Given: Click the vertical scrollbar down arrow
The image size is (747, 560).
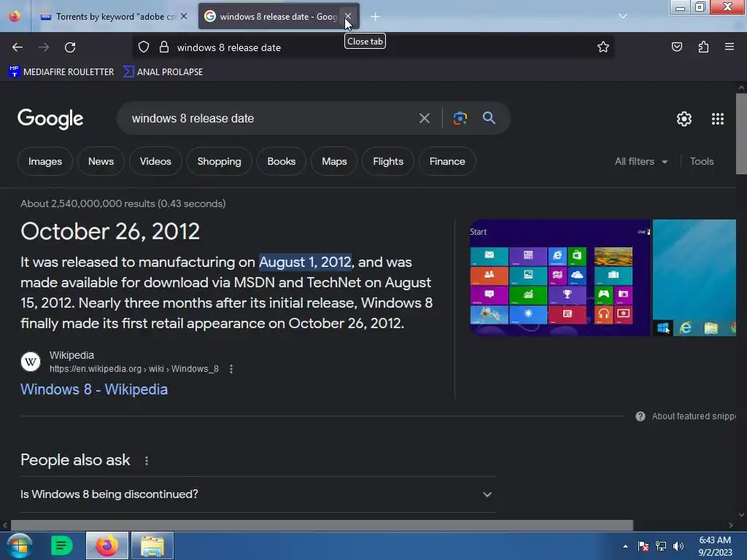Looking at the screenshot, I should (x=741, y=515).
